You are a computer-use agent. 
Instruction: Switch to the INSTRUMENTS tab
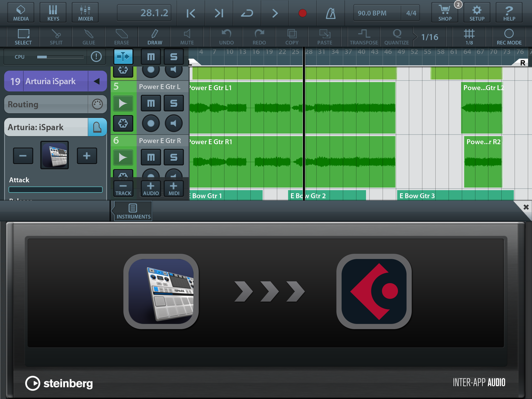[x=133, y=211]
